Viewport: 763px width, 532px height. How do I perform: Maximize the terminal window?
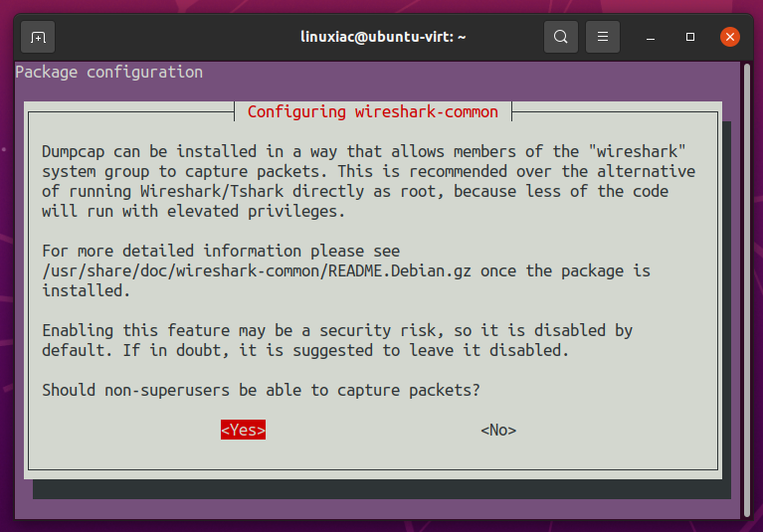(690, 37)
